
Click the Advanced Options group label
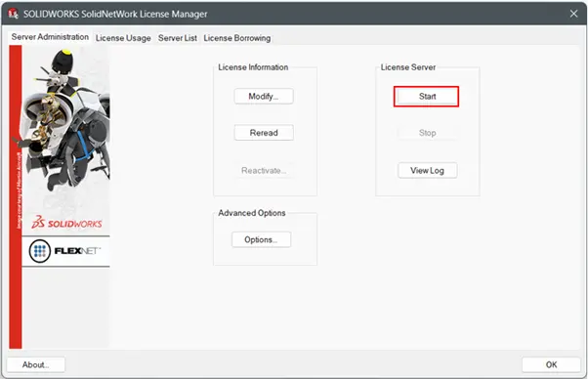[x=252, y=213]
